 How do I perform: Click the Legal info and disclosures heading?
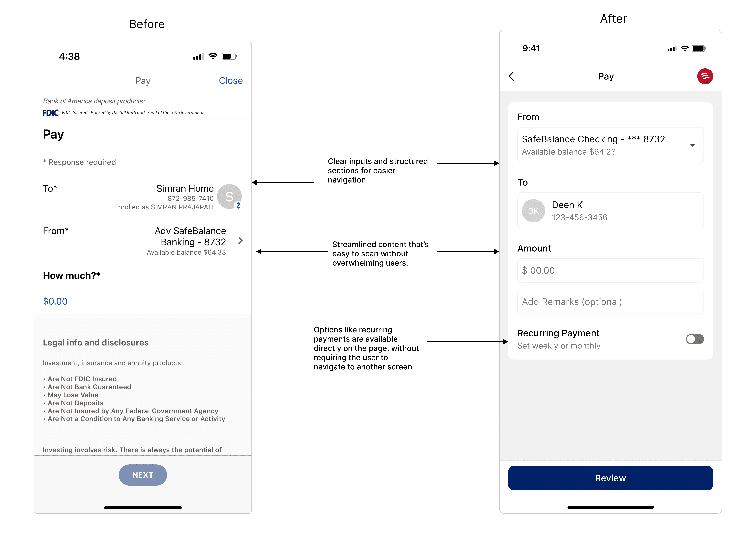coord(96,343)
